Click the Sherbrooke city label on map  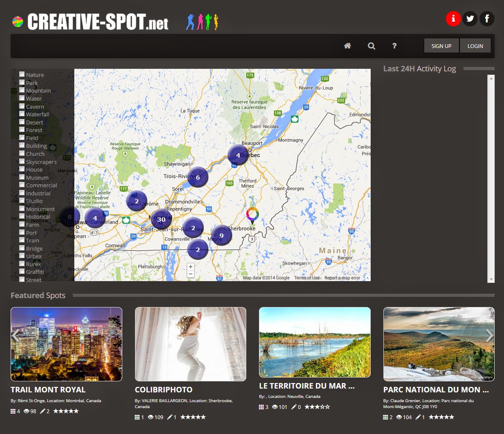point(242,228)
